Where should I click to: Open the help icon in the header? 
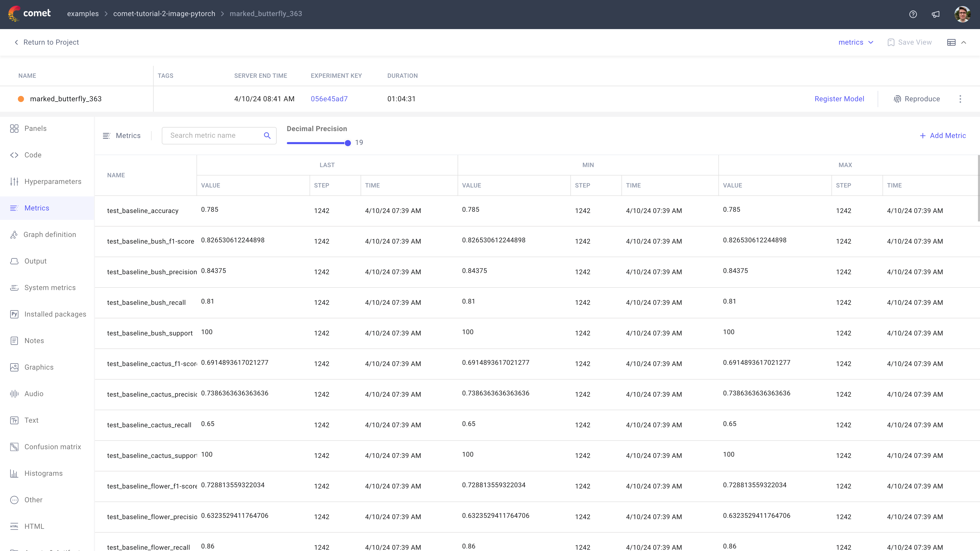point(913,14)
